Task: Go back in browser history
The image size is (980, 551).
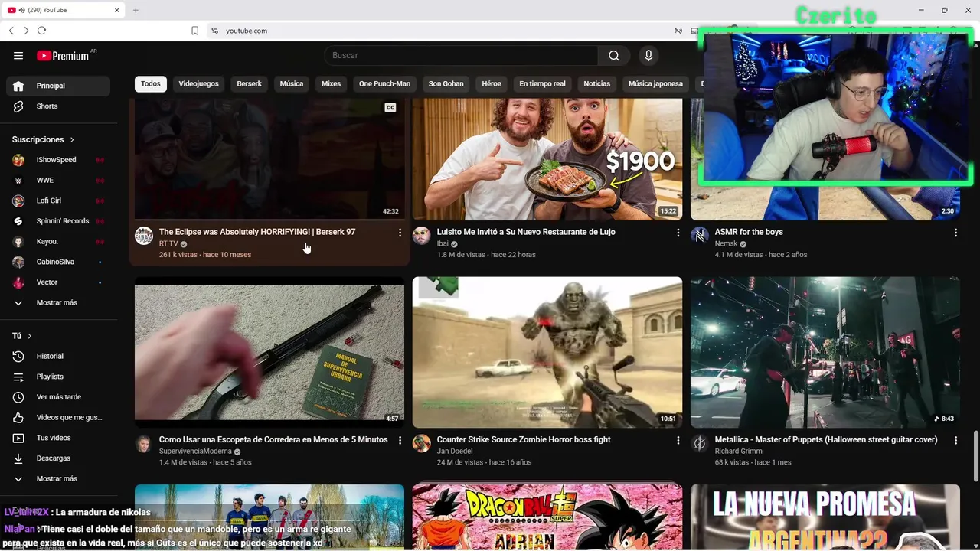Action: coord(11,31)
